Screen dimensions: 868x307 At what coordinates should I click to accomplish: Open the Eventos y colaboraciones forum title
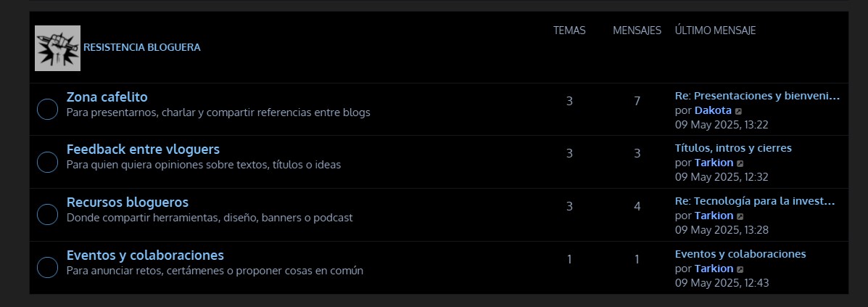(x=145, y=255)
